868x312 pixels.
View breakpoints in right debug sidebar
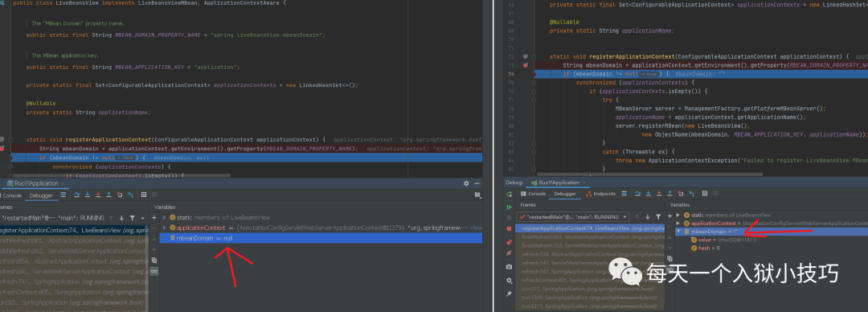(x=509, y=242)
